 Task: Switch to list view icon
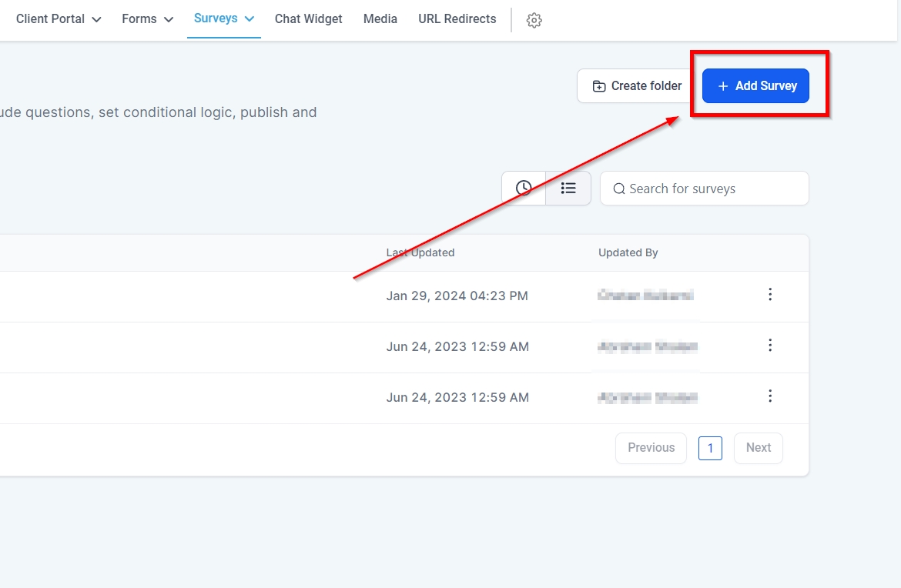click(x=568, y=188)
